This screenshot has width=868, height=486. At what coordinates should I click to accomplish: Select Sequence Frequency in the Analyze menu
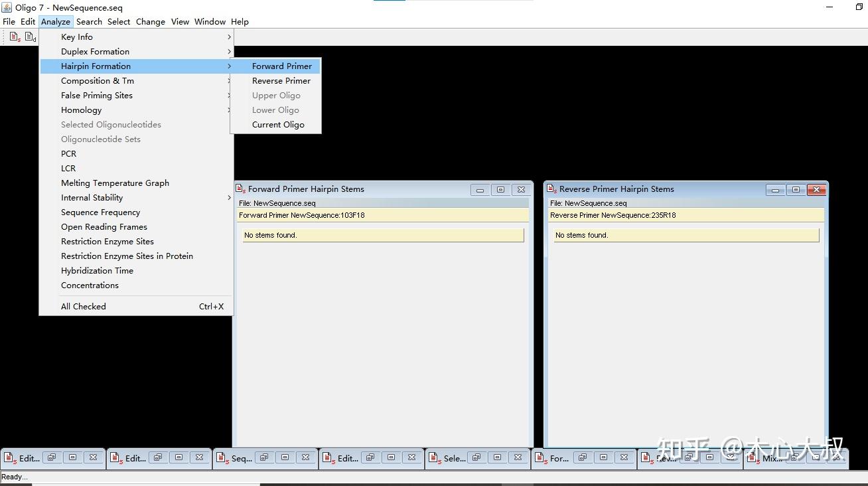point(137,212)
